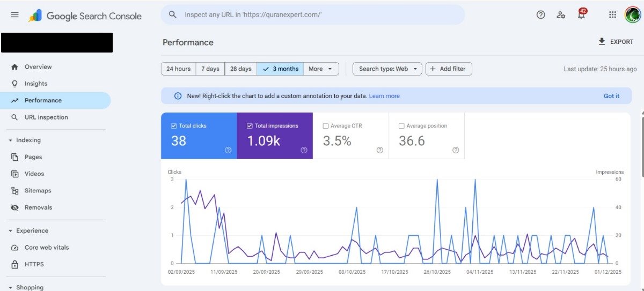Open URL inspection in the sidebar
644x291 pixels.
click(46, 117)
